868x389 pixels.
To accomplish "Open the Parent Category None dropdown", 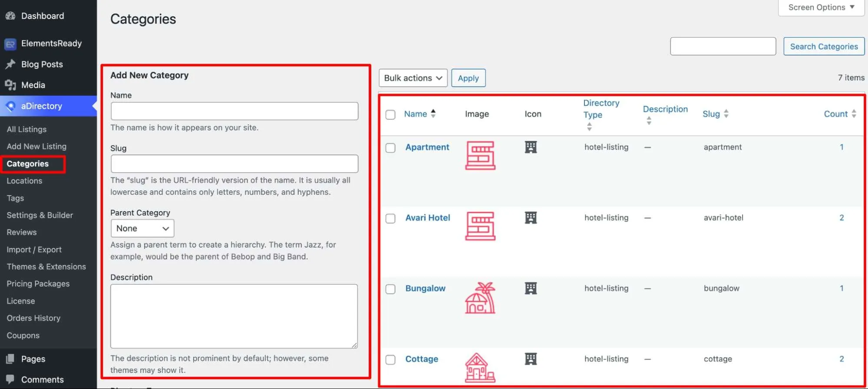I will point(142,228).
